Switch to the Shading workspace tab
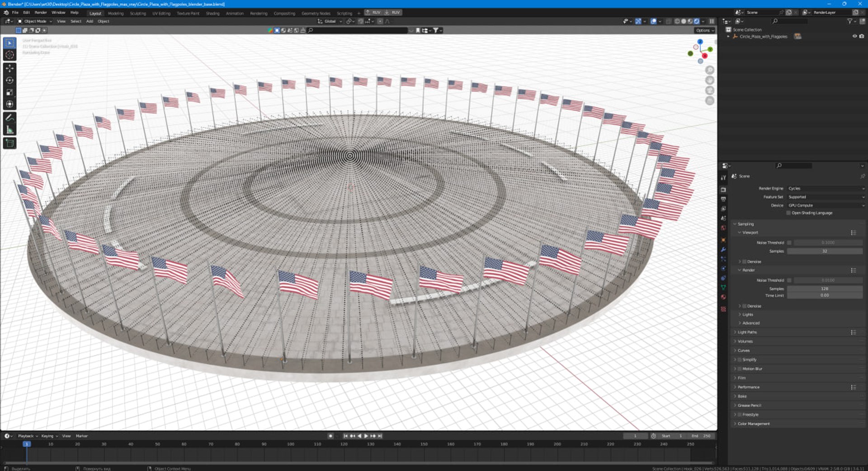Screen dimensions: 868x471 click(x=212, y=13)
